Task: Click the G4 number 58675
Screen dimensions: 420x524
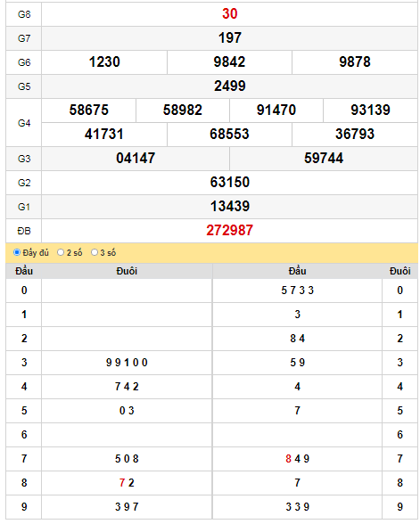Action: pos(89,111)
